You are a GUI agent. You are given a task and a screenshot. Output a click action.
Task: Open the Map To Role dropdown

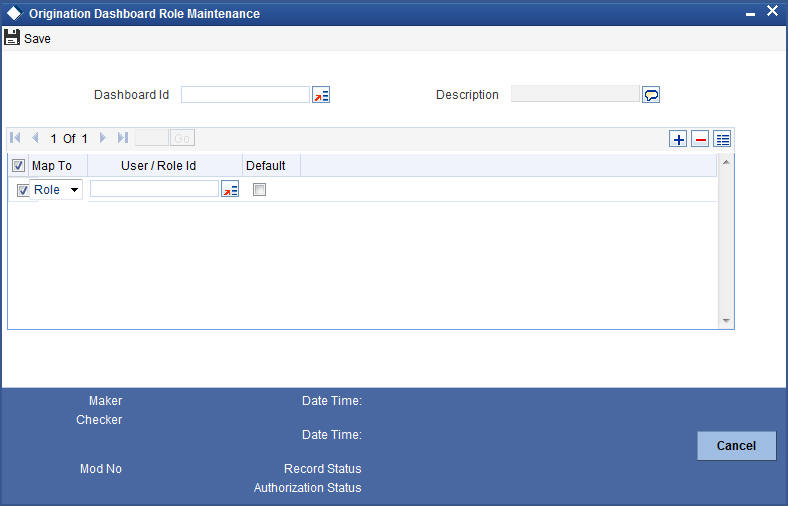(56, 189)
